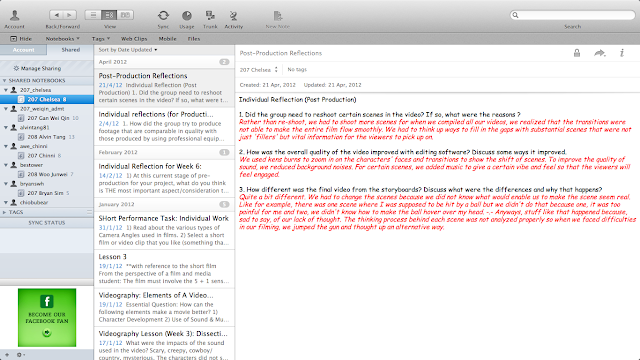
Task: Expand the Tags section
Action: [4, 212]
